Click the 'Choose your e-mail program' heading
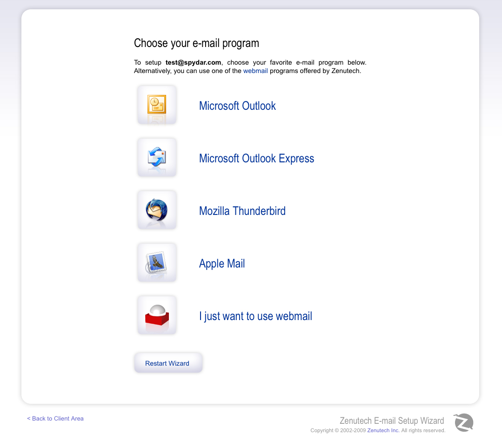The width and height of the screenshot is (502, 448). click(x=196, y=43)
